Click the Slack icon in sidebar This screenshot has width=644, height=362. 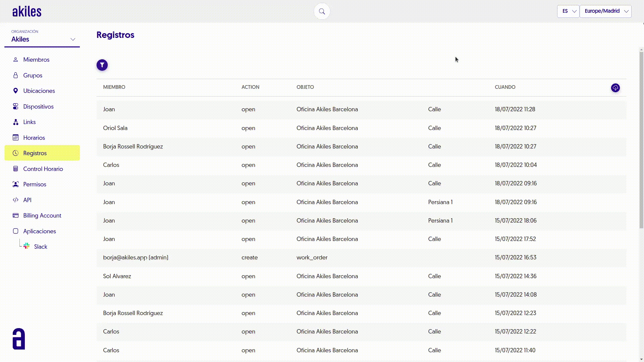click(26, 246)
